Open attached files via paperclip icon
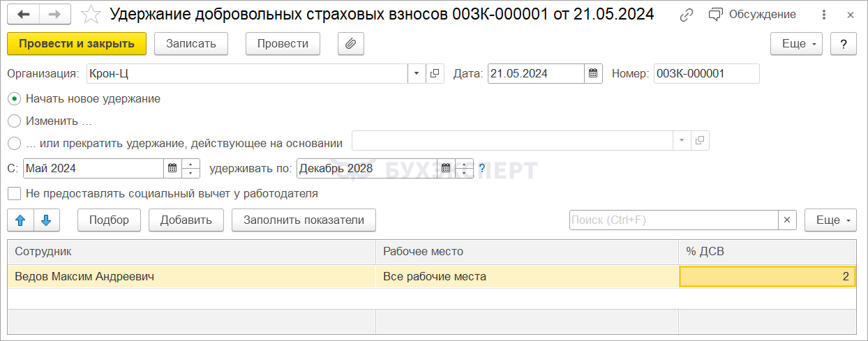 (351, 43)
